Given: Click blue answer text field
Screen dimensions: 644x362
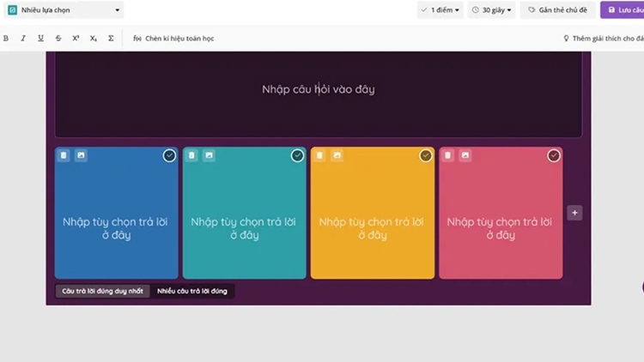Looking at the screenshot, I should pos(116,228).
